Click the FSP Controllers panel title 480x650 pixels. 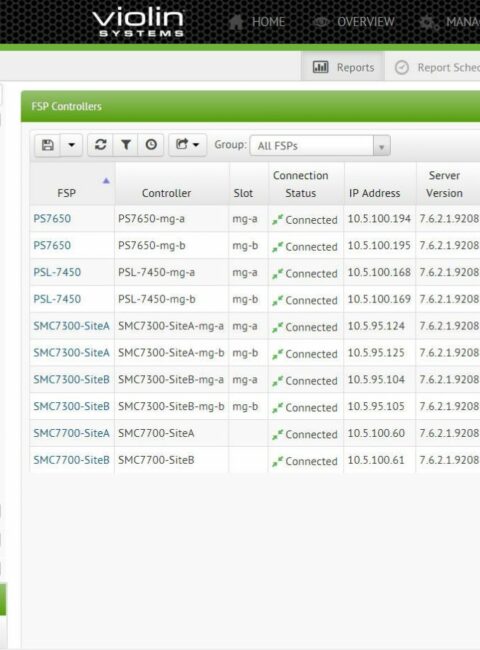(x=66, y=107)
